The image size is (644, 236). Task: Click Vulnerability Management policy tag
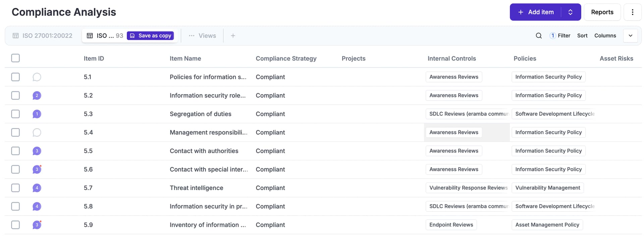pos(548,188)
